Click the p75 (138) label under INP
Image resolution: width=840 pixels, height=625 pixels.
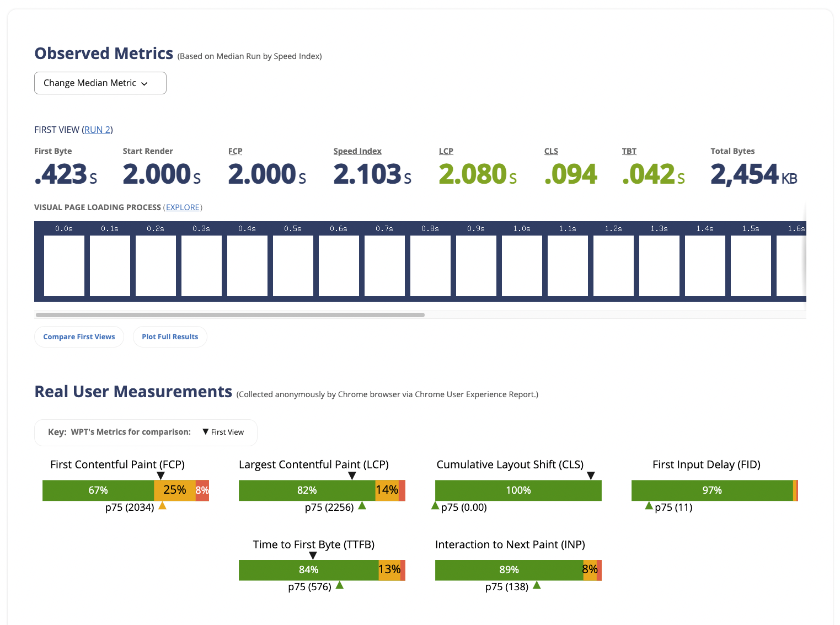click(x=507, y=587)
